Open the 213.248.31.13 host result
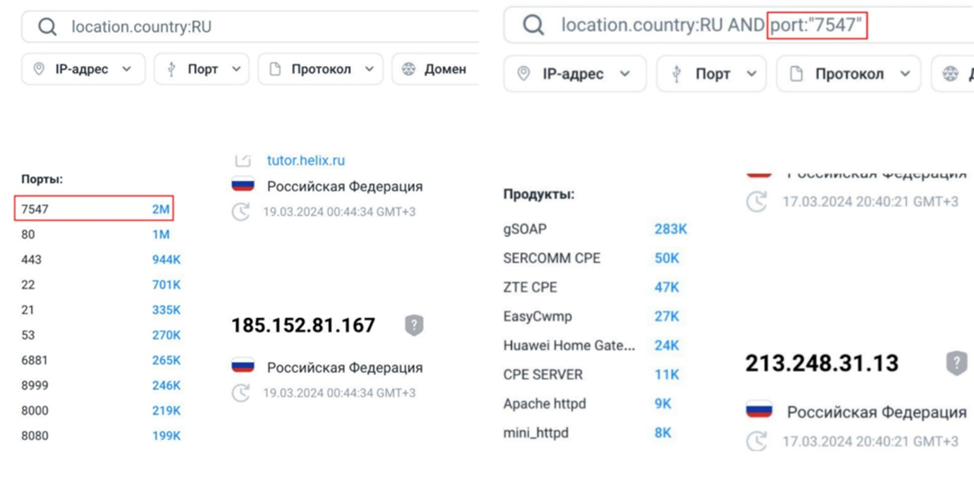This screenshot has width=974, height=482. coord(821,362)
